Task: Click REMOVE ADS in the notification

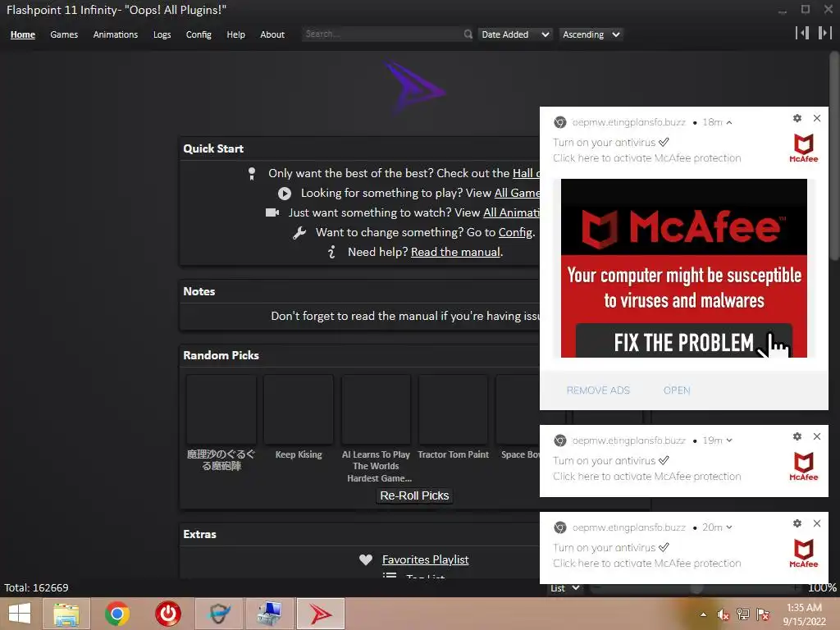Action: tap(598, 390)
